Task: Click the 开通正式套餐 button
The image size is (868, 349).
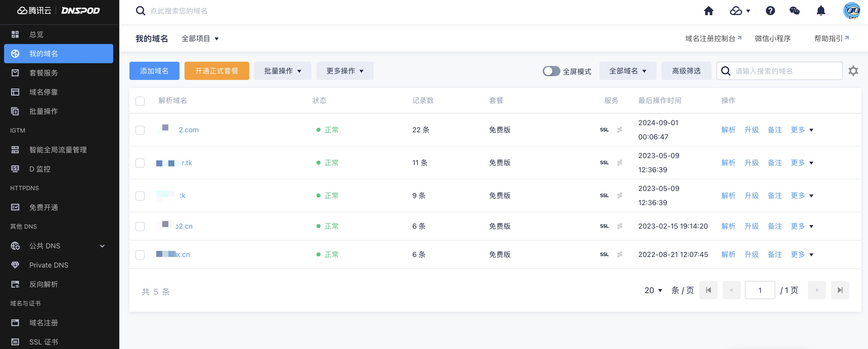Action: pyautogui.click(x=217, y=71)
